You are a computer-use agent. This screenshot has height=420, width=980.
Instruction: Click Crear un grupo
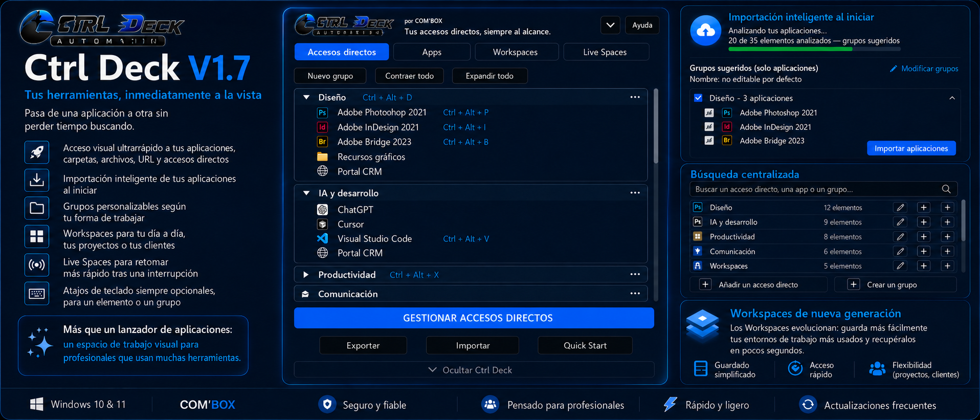pos(896,284)
